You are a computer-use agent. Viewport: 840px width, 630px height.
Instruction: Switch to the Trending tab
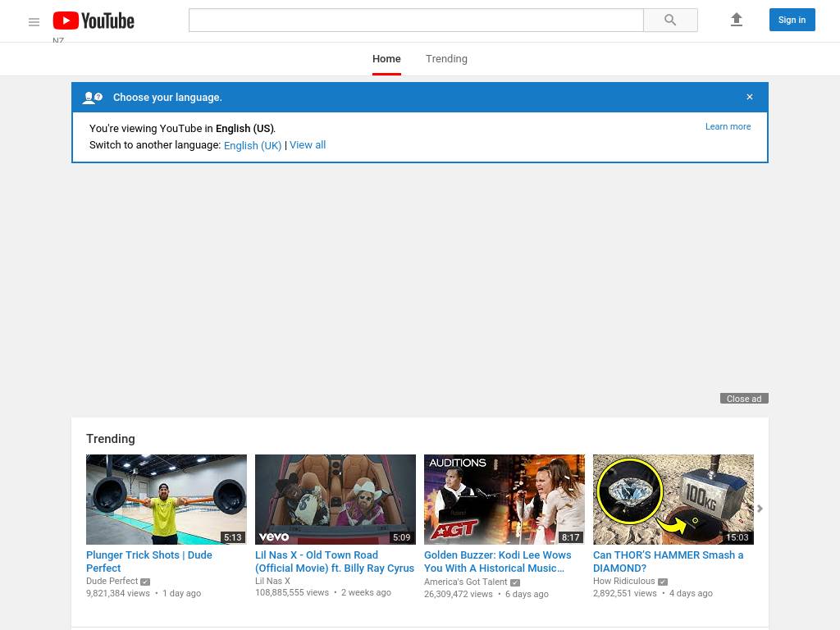[446, 59]
